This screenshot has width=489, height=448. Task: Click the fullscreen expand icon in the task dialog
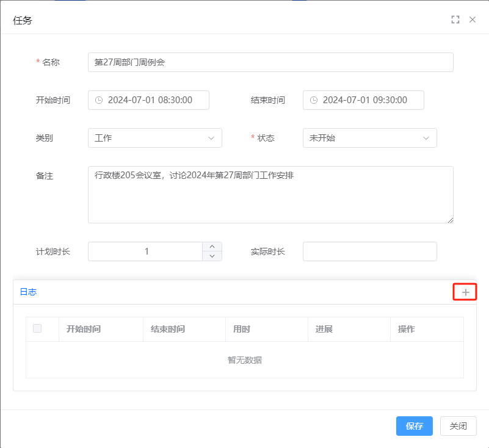[455, 20]
